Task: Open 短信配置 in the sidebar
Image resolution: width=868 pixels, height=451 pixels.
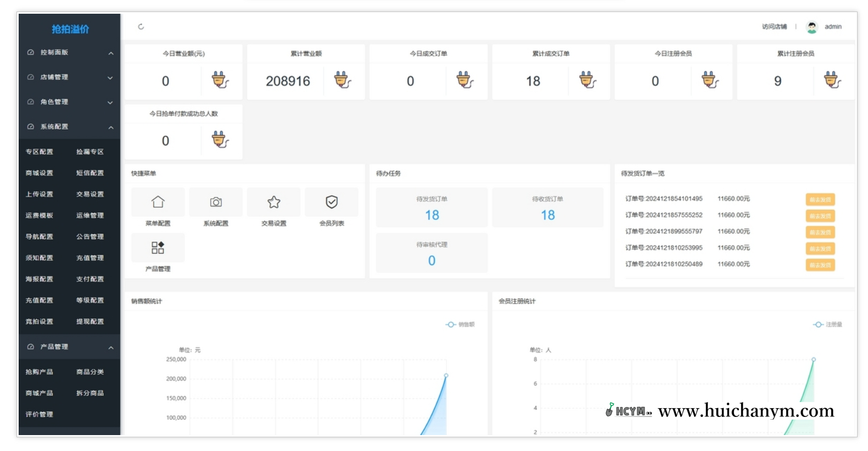Action: [x=90, y=173]
